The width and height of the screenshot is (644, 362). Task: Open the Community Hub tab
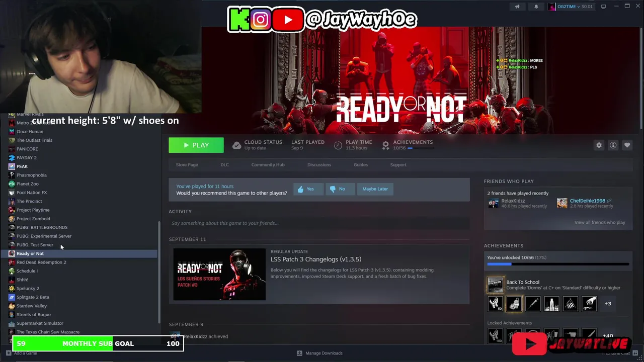click(268, 165)
